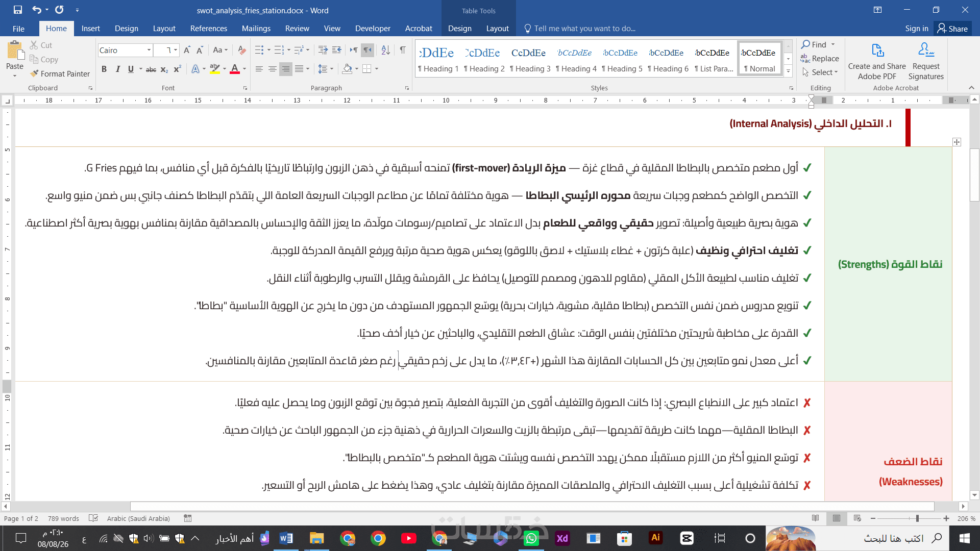Collapse the ribbon with the arrow
This screenshot has width=980, height=551.
click(971, 88)
